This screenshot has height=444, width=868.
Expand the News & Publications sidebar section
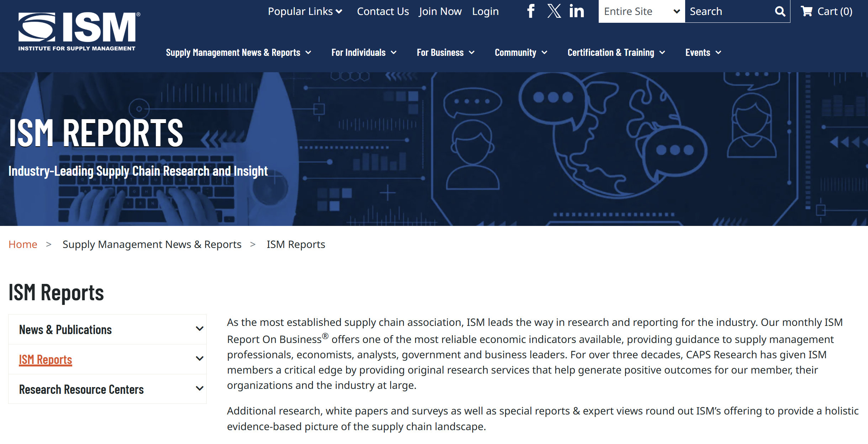[200, 329]
